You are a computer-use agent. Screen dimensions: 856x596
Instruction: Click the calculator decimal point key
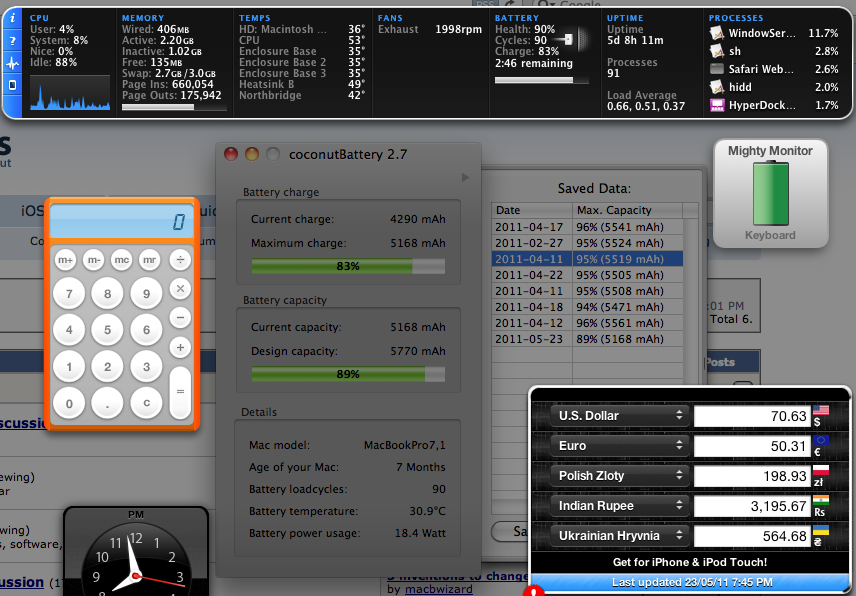click(108, 403)
